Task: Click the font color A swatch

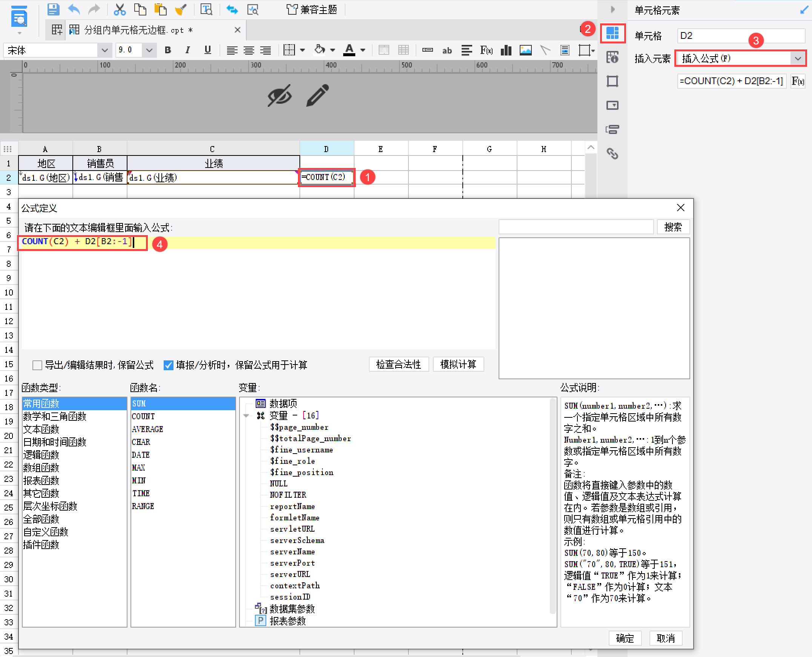Action: pos(349,50)
